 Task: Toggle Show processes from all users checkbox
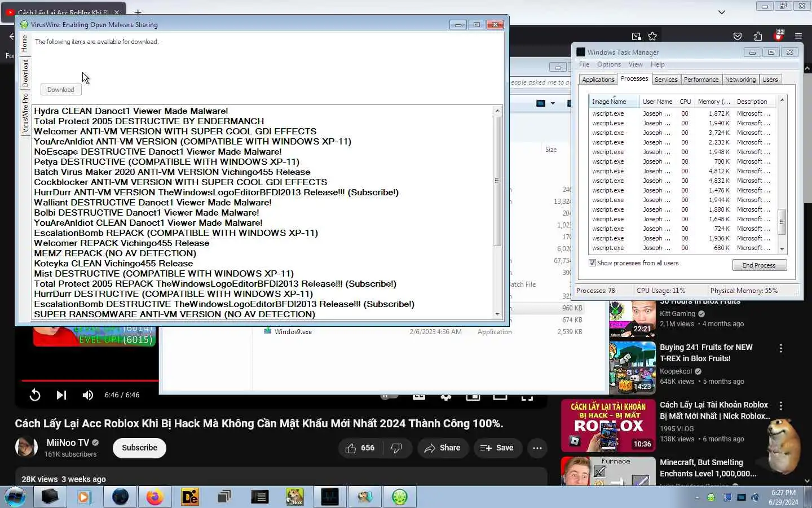click(592, 263)
